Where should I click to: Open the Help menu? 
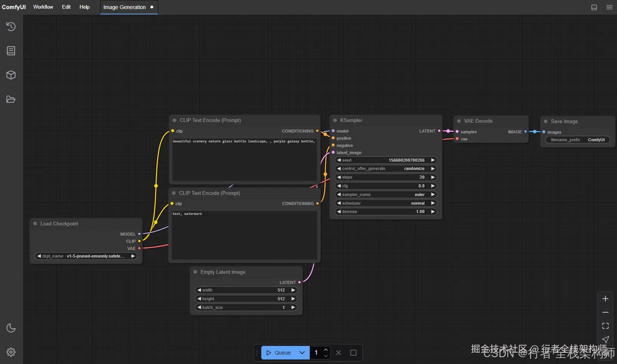[x=85, y=7]
